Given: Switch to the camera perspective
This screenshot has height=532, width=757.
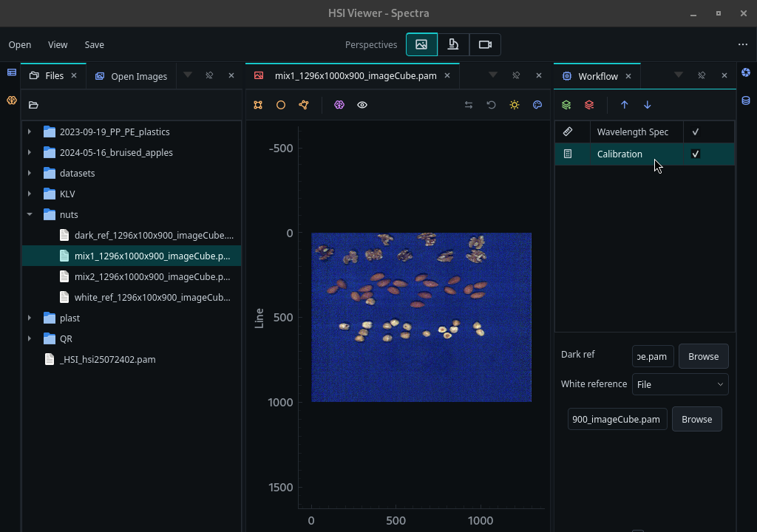Looking at the screenshot, I should click(x=485, y=44).
